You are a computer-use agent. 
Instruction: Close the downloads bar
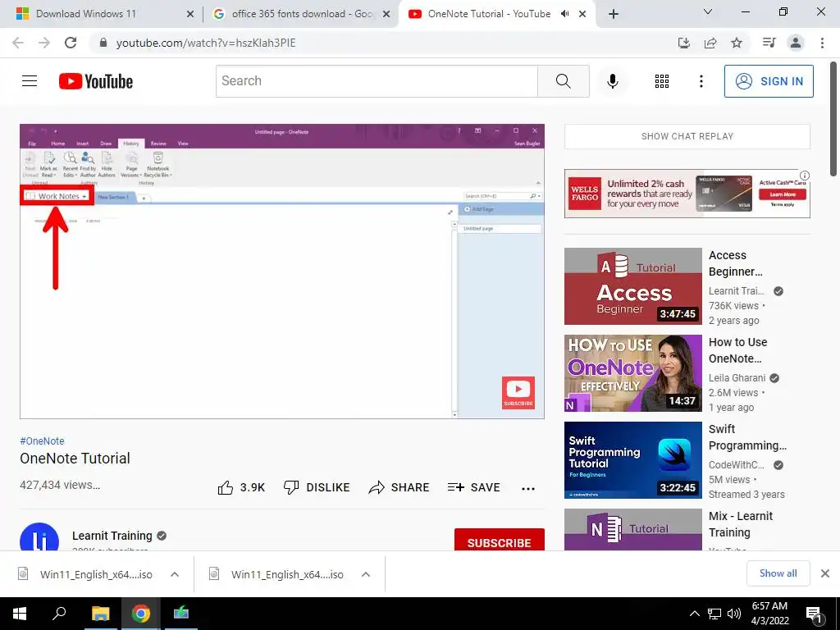825,573
